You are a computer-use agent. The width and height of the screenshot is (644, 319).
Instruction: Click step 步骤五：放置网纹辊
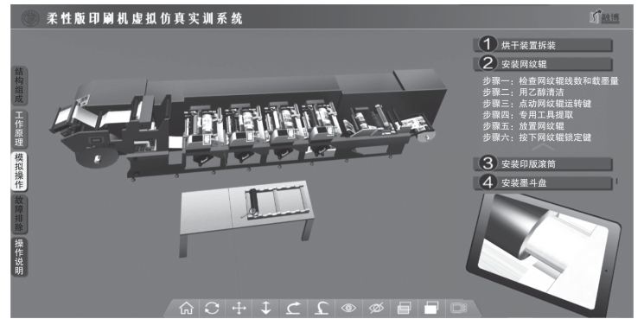click(x=523, y=126)
